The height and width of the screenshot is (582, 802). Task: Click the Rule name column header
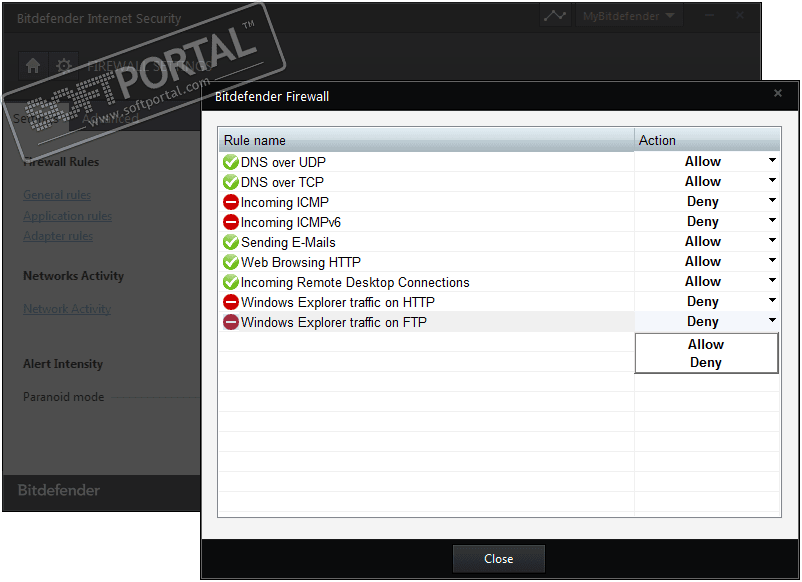point(427,140)
